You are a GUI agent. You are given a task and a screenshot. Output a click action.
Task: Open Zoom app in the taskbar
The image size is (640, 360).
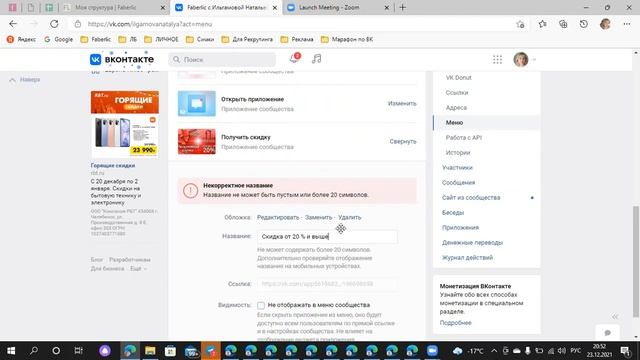pyautogui.click(x=432, y=351)
